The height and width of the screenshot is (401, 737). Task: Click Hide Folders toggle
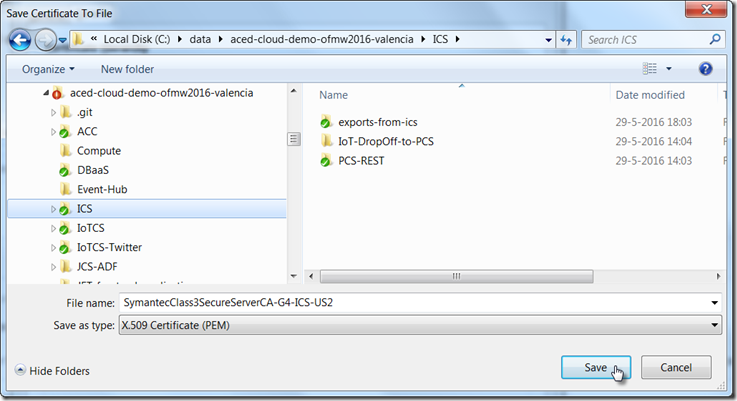[x=52, y=371]
